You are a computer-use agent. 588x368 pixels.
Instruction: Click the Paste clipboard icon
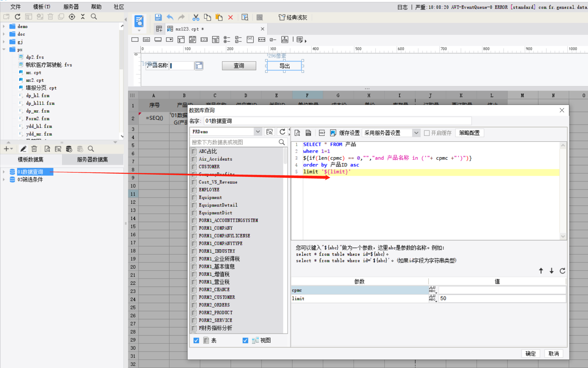[x=219, y=17]
